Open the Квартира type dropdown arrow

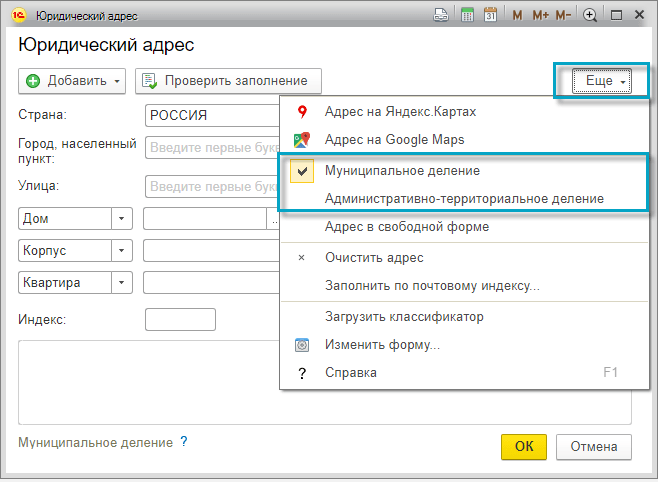122,283
